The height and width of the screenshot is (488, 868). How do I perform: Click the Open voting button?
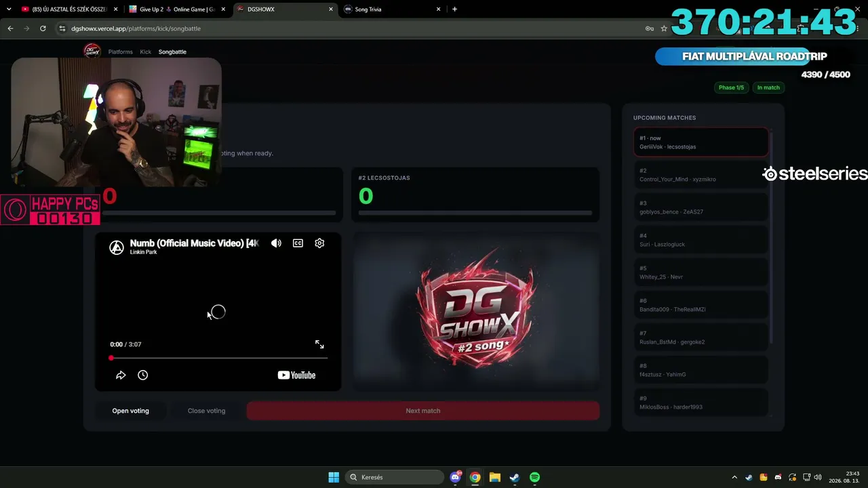coord(130,411)
